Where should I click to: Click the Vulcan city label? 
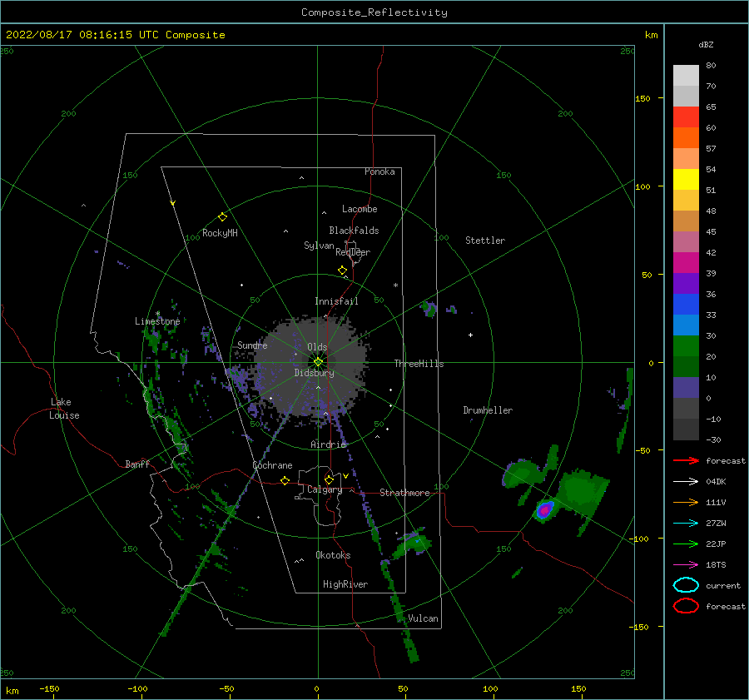click(x=424, y=618)
